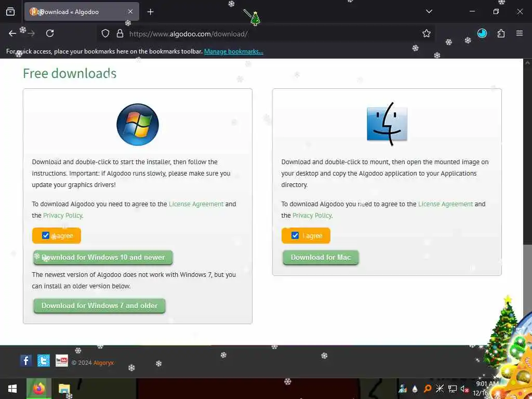
Task: Click the snowflake tray icon
Action: pyautogui.click(x=440, y=389)
